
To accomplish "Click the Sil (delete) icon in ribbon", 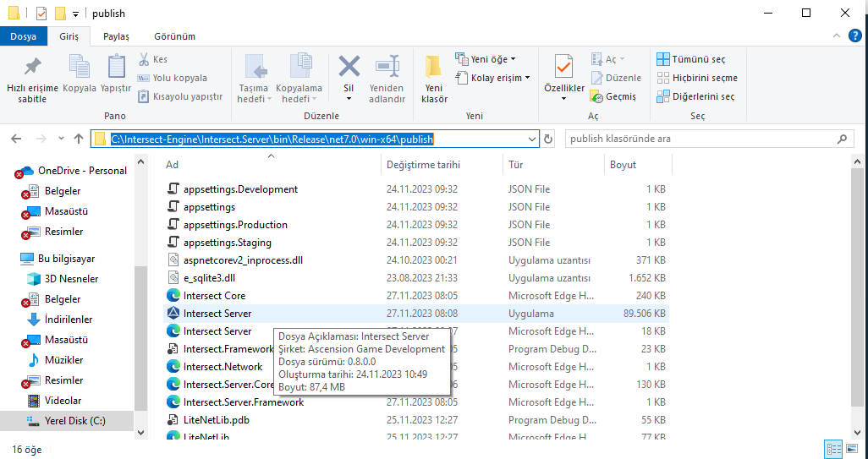I will pos(349,66).
